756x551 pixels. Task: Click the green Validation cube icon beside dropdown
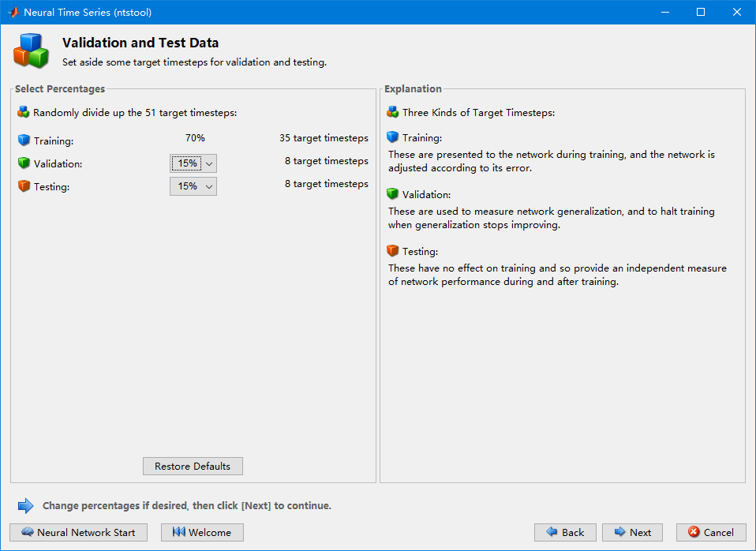tap(24, 163)
